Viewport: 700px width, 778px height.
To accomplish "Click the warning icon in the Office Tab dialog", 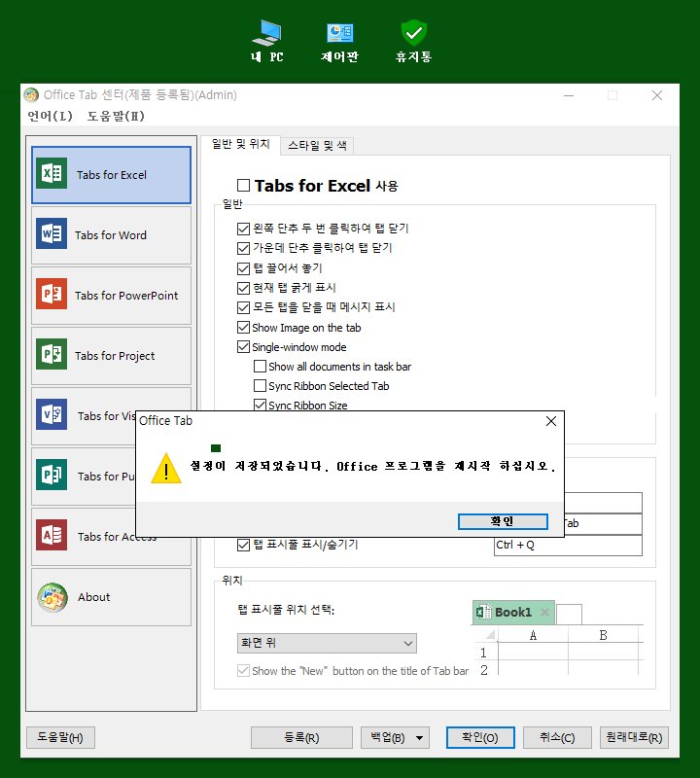I will [x=166, y=468].
